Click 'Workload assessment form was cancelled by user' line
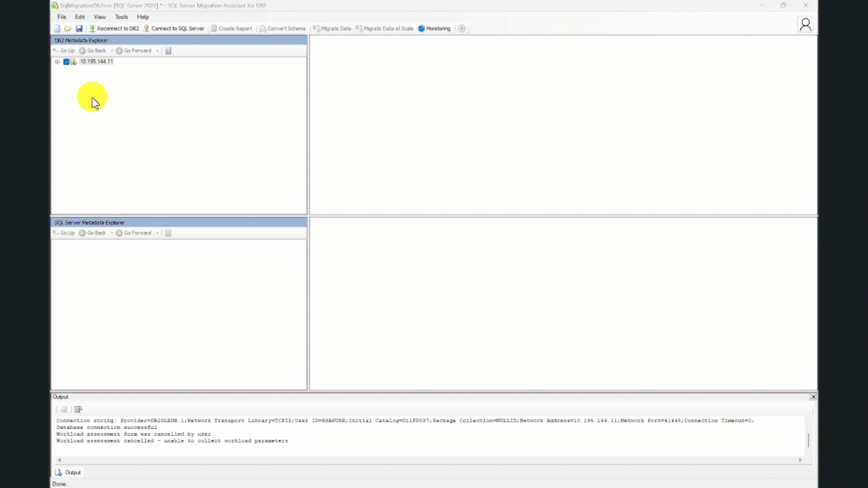 tap(134, 434)
